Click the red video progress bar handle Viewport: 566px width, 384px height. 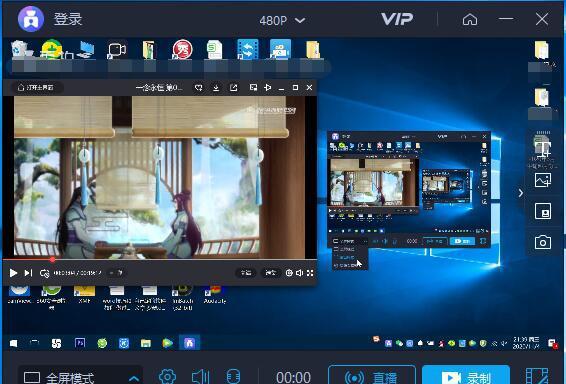coord(53,259)
